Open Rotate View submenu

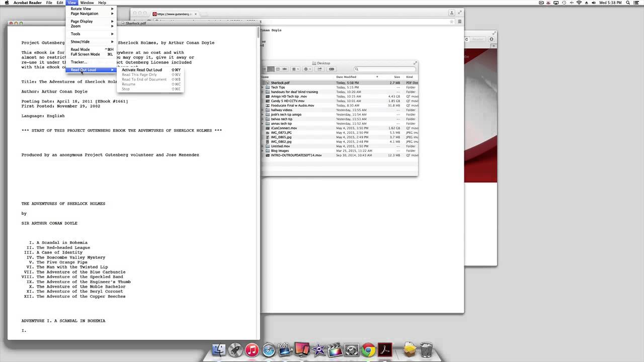coord(91,9)
